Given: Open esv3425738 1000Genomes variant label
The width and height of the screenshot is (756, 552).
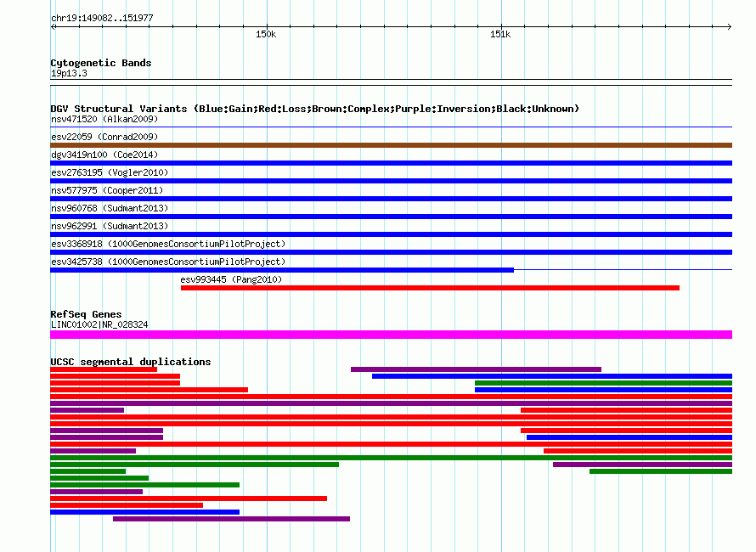Looking at the screenshot, I should [x=168, y=262].
